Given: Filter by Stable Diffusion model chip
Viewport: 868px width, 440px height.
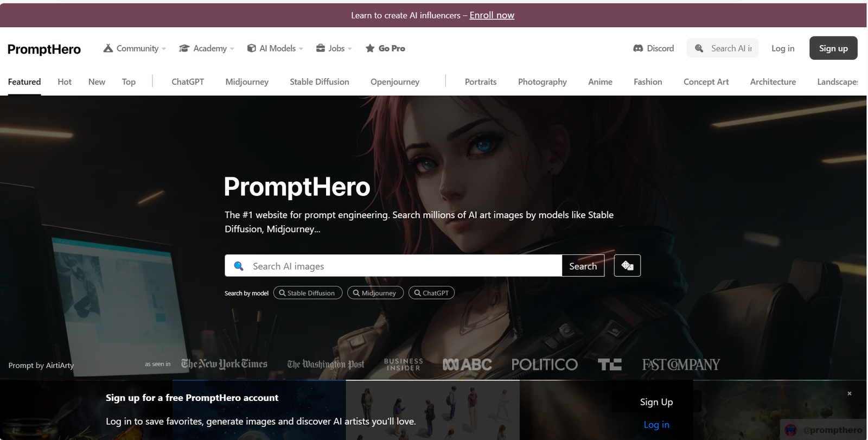Looking at the screenshot, I should tap(308, 293).
